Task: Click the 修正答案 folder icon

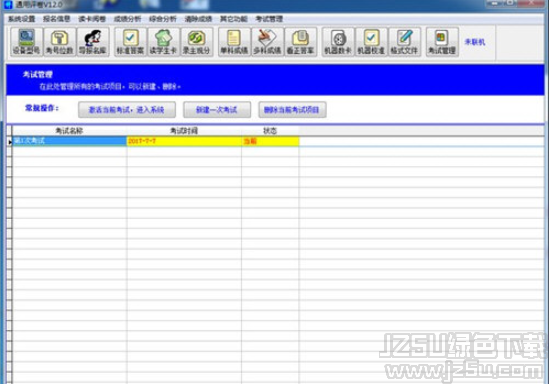Action: coord(301,42)
